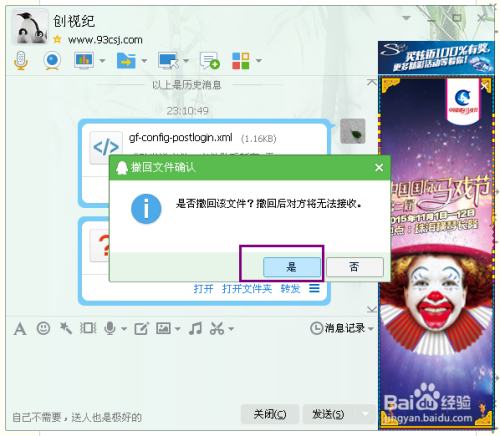This screenshot has width=500, height=436.
Task: Expand the presentation demo dropdown arrow
Action: (102, 61)
